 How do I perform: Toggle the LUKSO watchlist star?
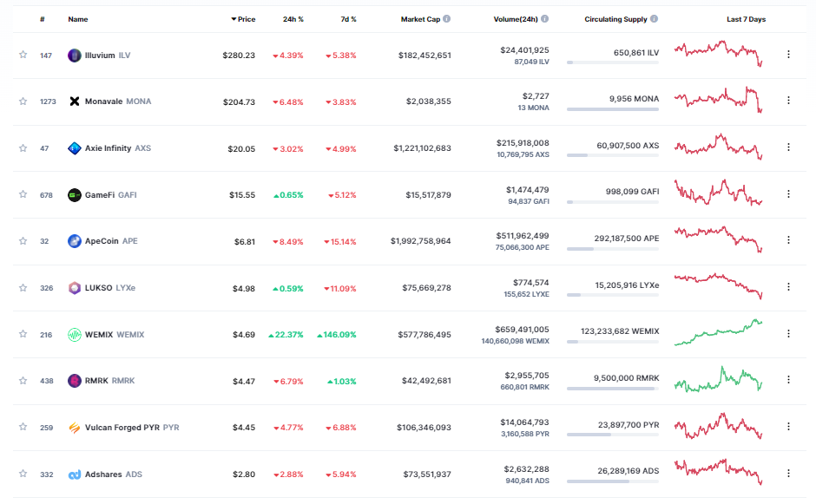pyautogui.click(x=23, y=288)
